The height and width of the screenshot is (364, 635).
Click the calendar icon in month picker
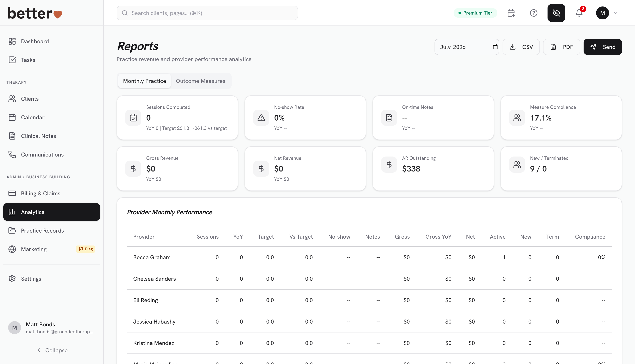click(x=495, y=47)
